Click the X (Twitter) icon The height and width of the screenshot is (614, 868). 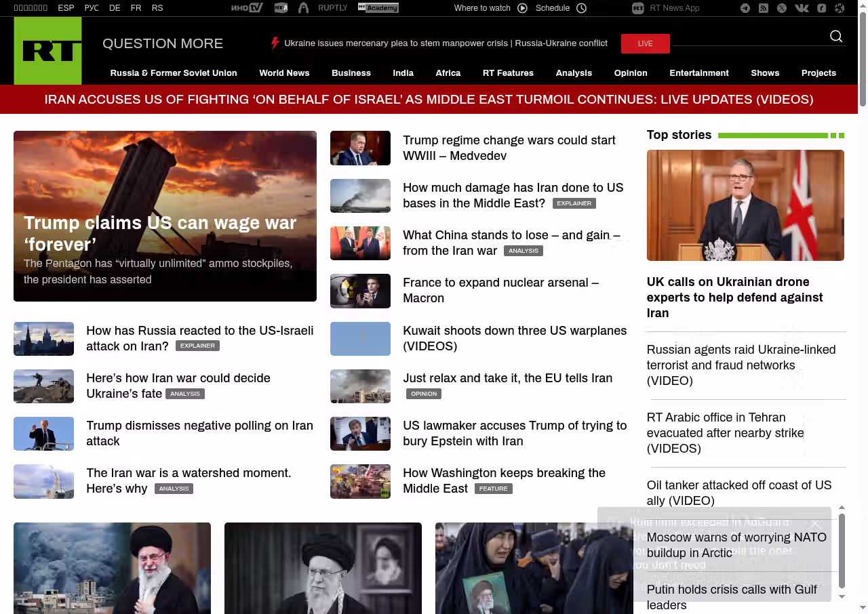coord(782,8)
